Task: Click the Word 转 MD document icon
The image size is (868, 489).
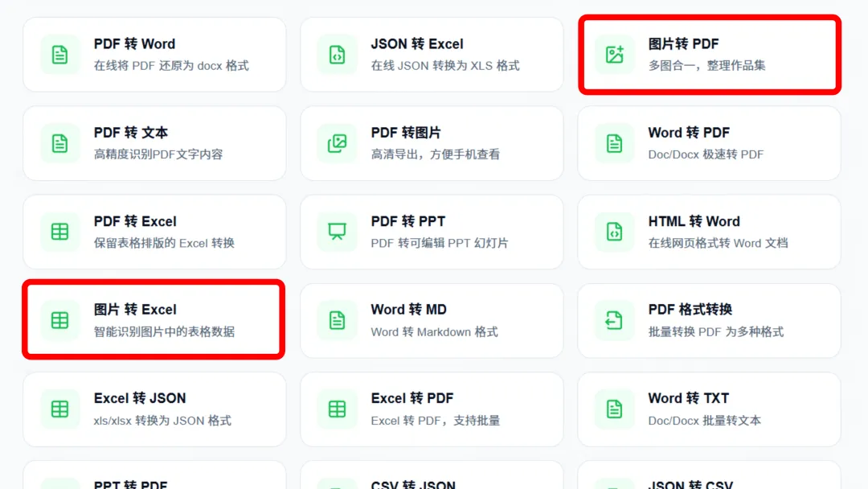Action: pyautogui.click(x=337, y=320)
